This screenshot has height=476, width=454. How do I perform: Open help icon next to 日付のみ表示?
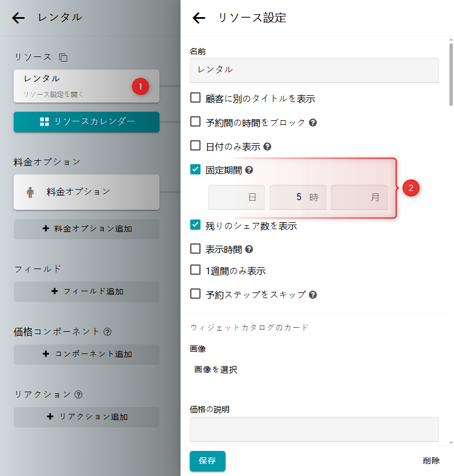coord(267,147)
